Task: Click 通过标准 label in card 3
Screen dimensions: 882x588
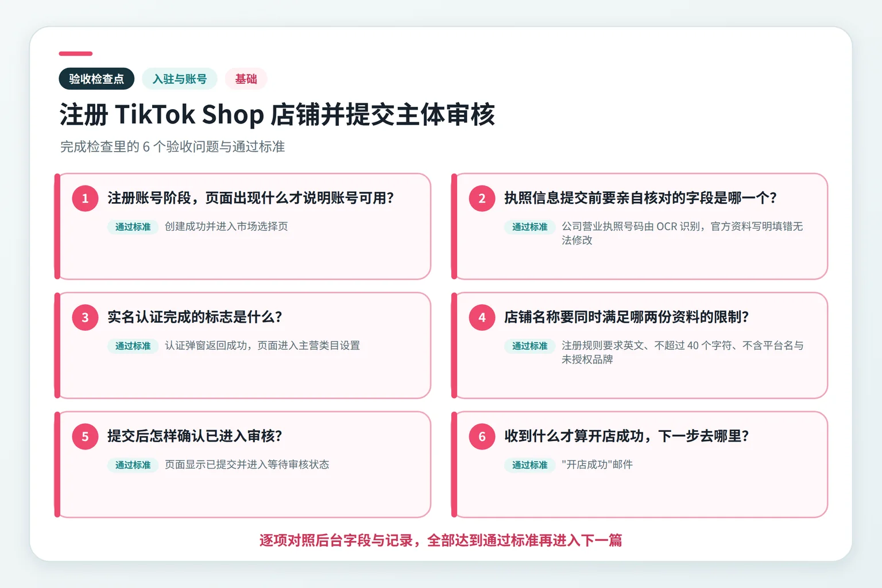Action: click(x=133, y=346)
